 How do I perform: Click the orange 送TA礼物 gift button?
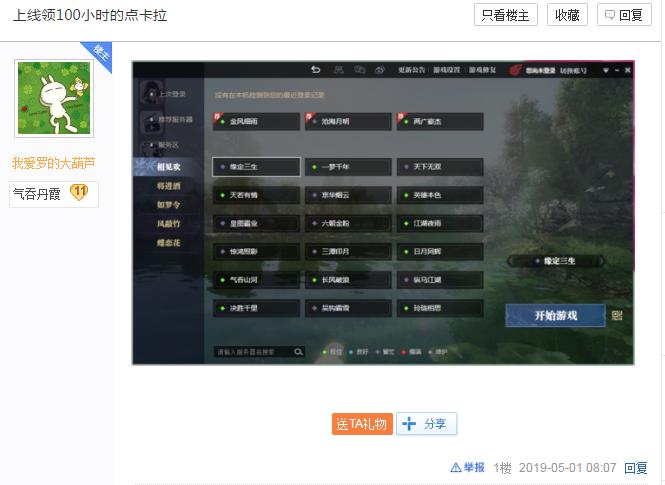point(362,424)
